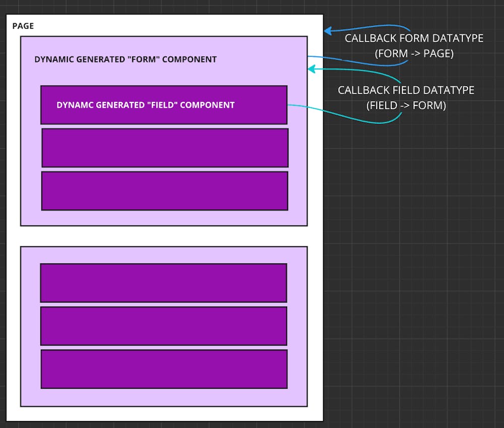This screenshot has height=428, width=504.
Task: Select the 'PAGE' text label
Action: [x=23, y=26]
